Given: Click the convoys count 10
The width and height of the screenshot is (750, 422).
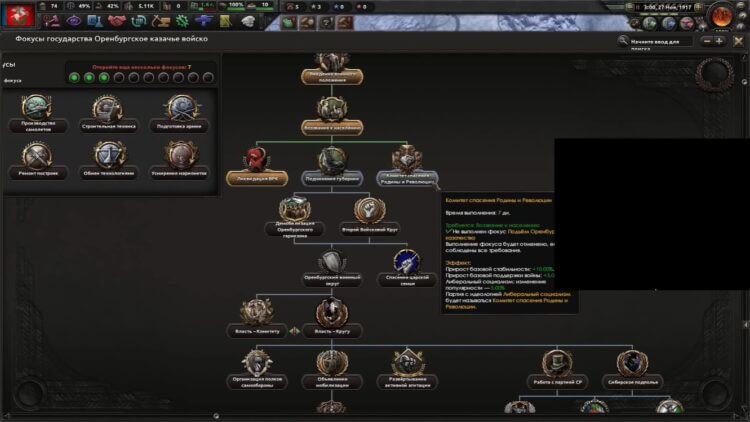Looking at the screenshot, I should tap(265, 5).
